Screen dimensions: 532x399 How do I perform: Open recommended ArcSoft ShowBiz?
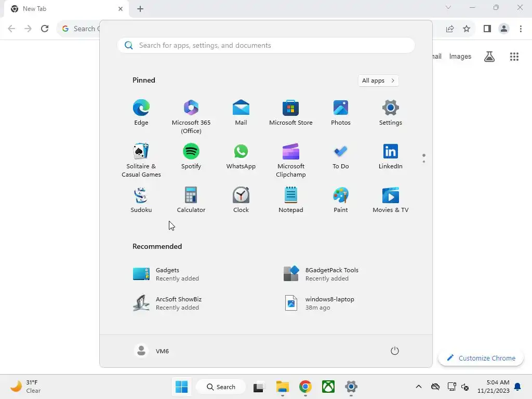(167, 303)
